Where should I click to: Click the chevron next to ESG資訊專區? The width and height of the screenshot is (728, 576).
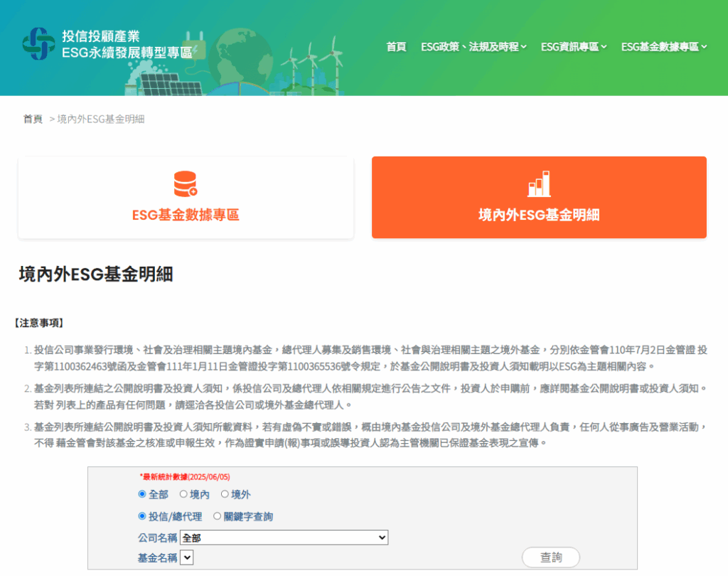tap(604, 47)
